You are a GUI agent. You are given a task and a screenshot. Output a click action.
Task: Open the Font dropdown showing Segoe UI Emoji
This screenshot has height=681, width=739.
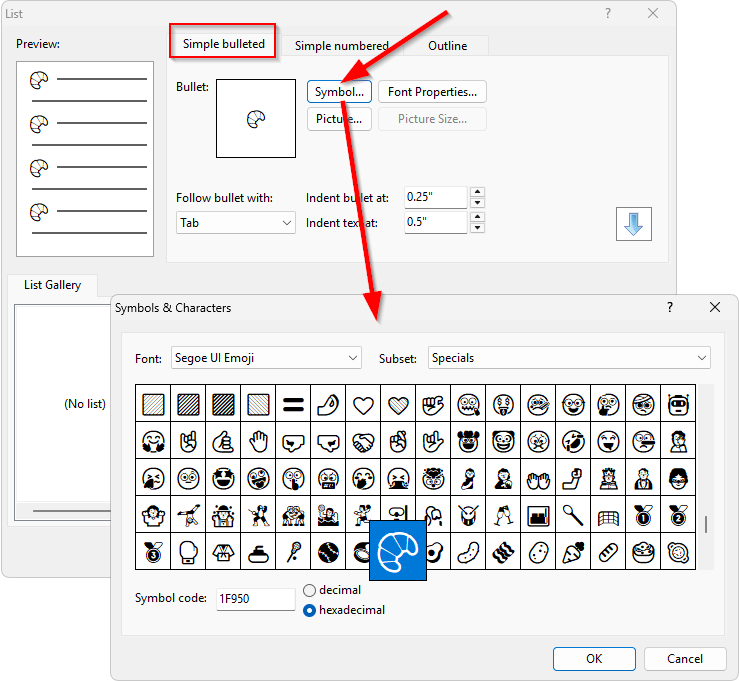(x=266, y=358)
